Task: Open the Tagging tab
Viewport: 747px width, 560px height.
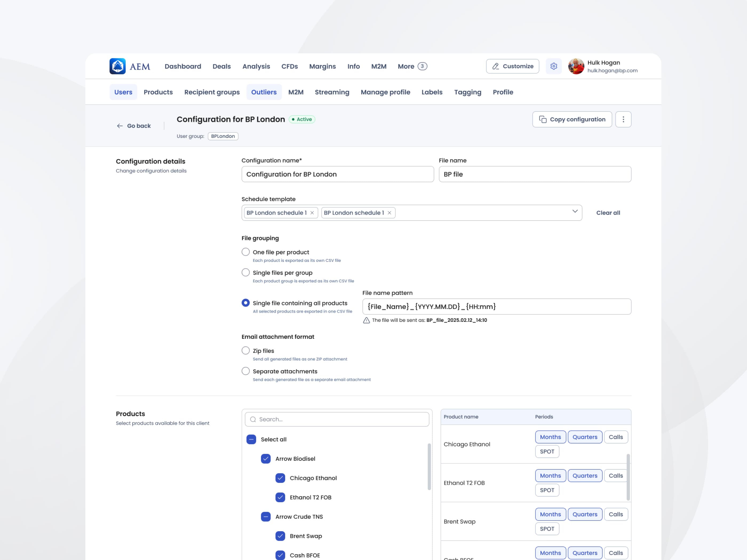Action: (x=468, y=92)
